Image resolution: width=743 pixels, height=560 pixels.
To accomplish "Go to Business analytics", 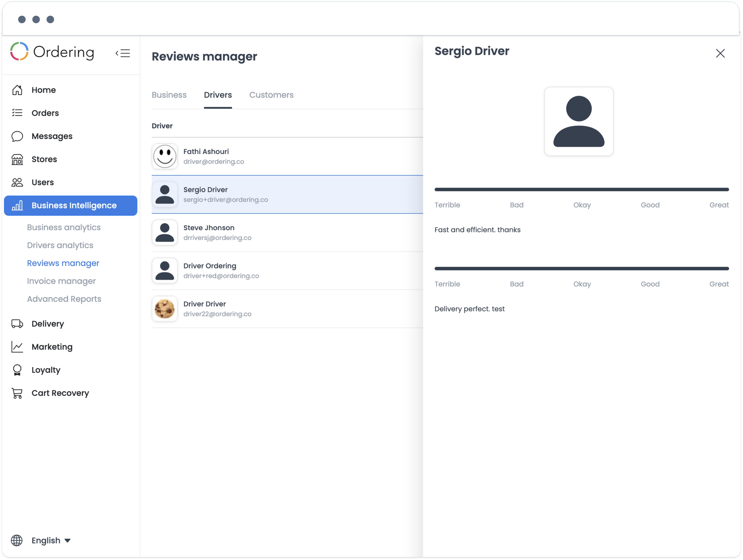I will click(x=64, y=228).
